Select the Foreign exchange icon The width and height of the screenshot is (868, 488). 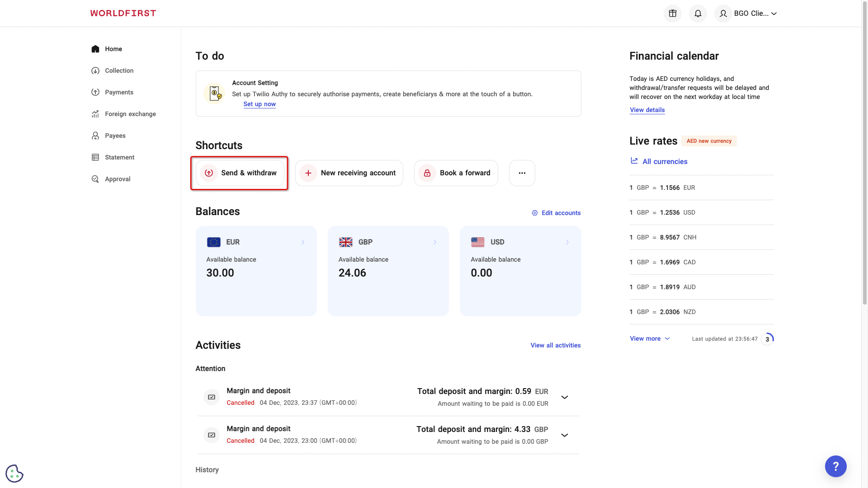click(95, 114)
